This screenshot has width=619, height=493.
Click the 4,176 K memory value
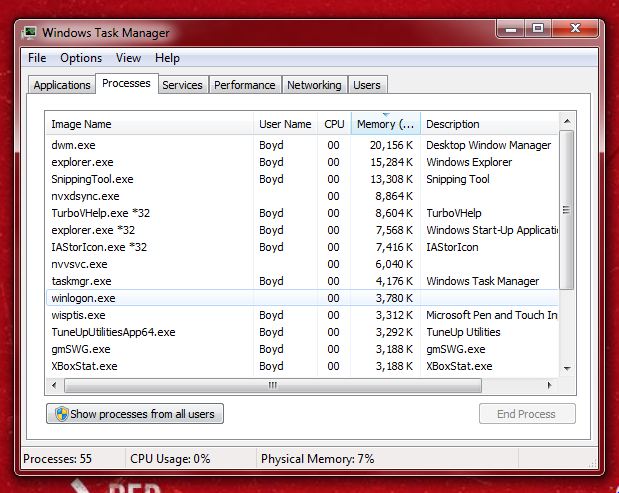(x=394, y=281)
